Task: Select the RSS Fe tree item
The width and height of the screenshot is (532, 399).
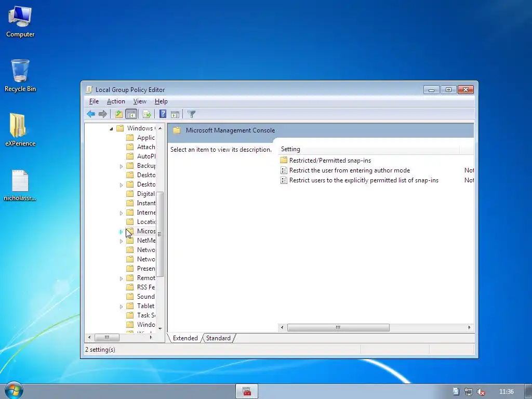Action: click(146, 287)
